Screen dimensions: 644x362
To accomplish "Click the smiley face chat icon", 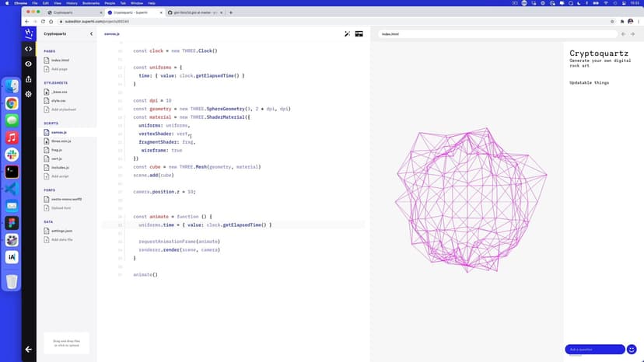I will tap(632, 350).
